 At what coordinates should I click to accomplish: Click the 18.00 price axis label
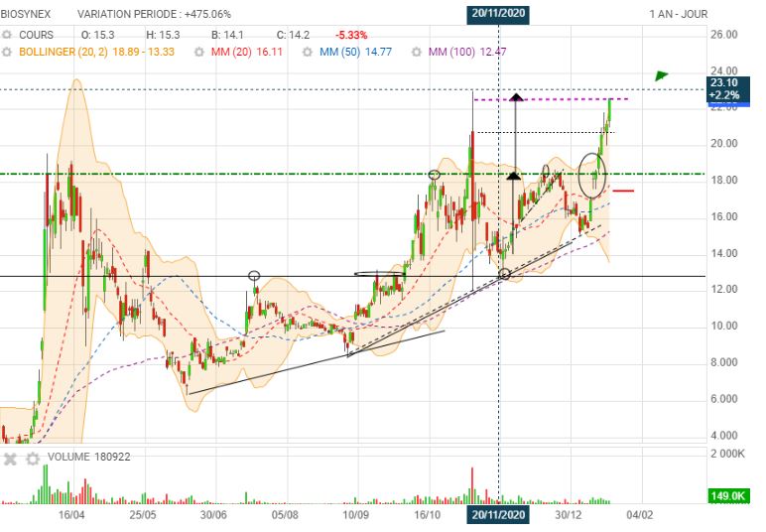pyautogui.click(x=724, y=180)
